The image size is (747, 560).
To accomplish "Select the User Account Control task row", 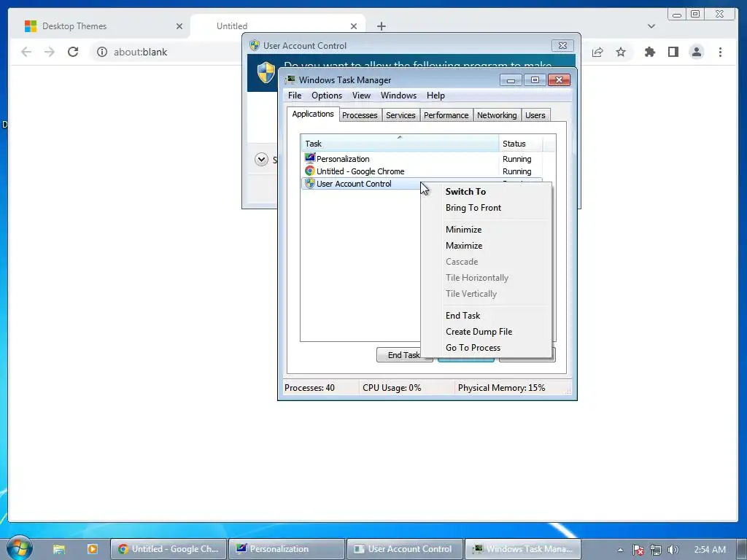I will pyautogui.click(x=360, y=184).
